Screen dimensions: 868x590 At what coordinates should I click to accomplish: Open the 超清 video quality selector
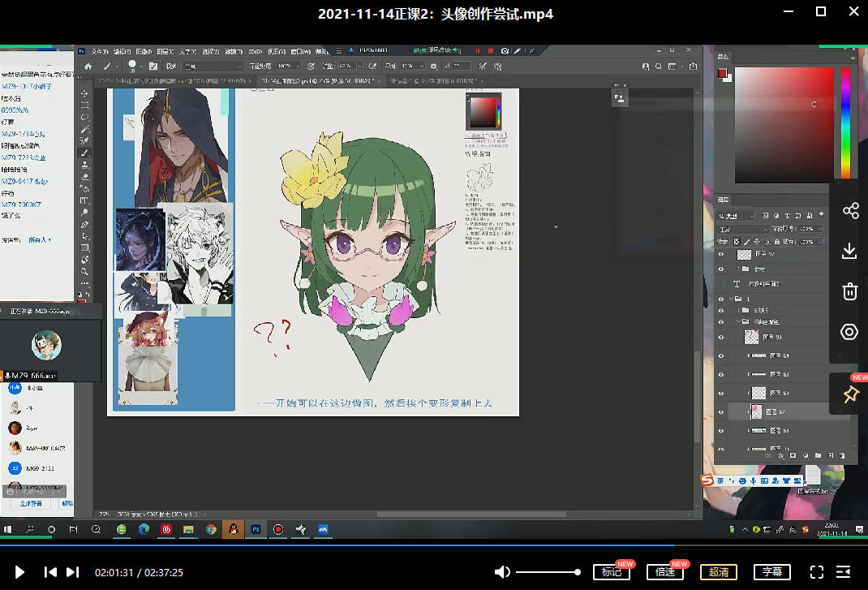(719, 572)
